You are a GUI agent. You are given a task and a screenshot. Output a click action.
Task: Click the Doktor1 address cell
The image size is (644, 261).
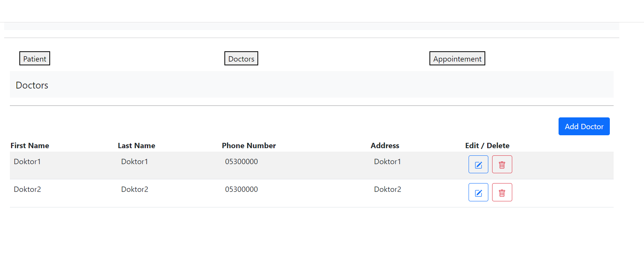[387, 161]
